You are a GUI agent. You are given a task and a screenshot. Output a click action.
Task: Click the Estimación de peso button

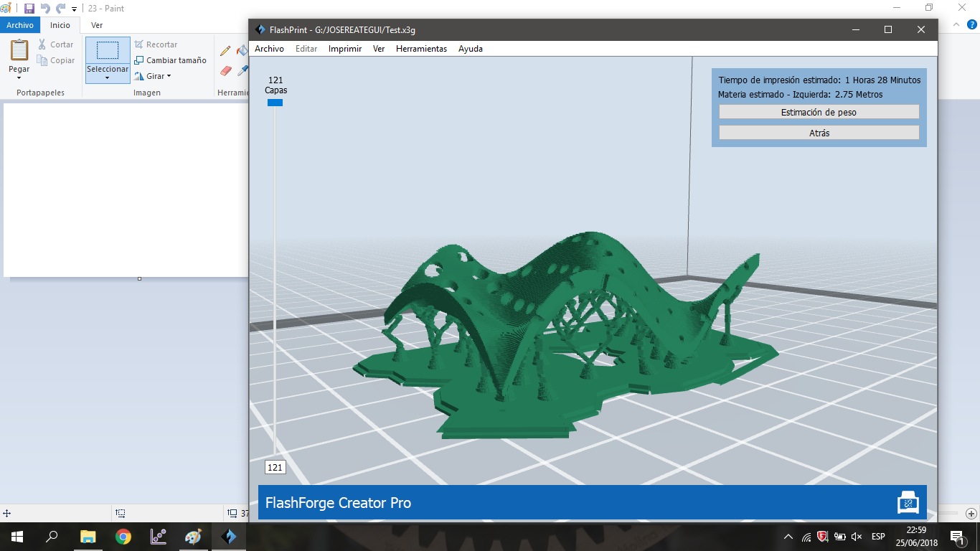(x=819, y=112)
